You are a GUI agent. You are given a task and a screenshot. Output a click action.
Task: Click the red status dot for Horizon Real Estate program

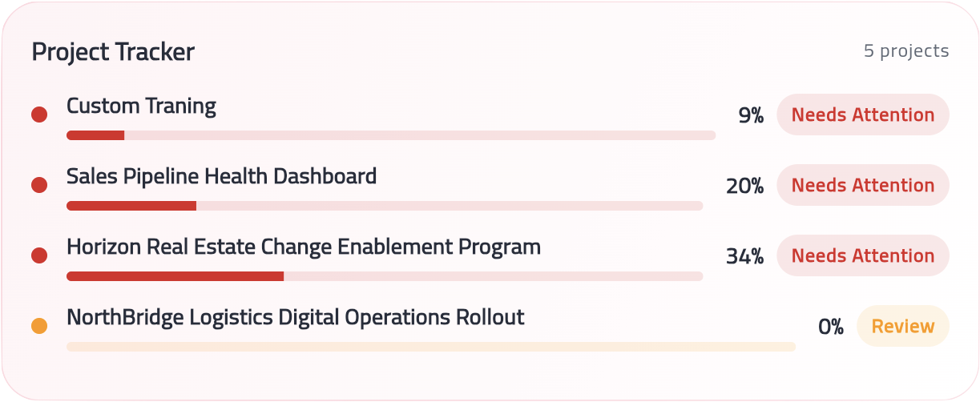click(x=38, y=256)
